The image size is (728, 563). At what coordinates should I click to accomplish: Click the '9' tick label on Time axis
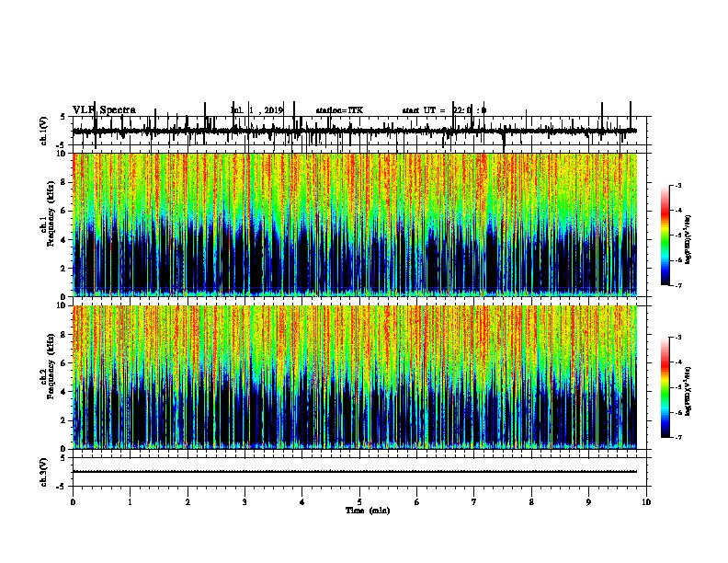click(x=588, y=502)
